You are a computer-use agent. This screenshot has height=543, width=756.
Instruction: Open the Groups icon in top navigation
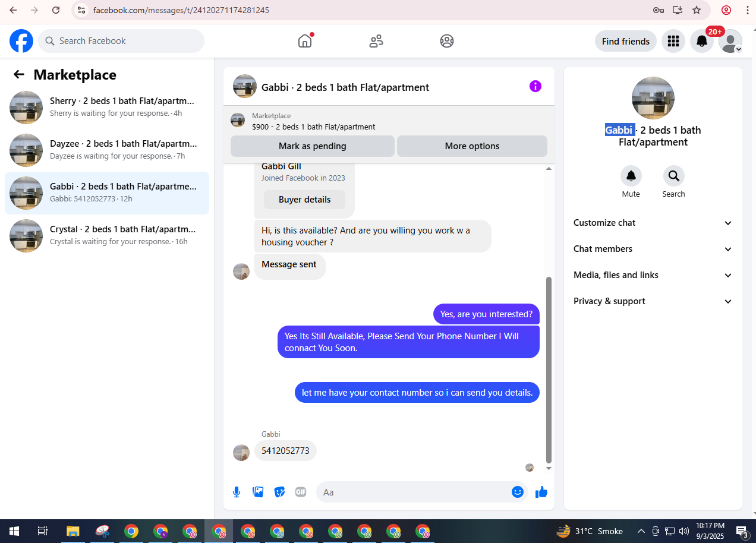[x=447, y=41]
